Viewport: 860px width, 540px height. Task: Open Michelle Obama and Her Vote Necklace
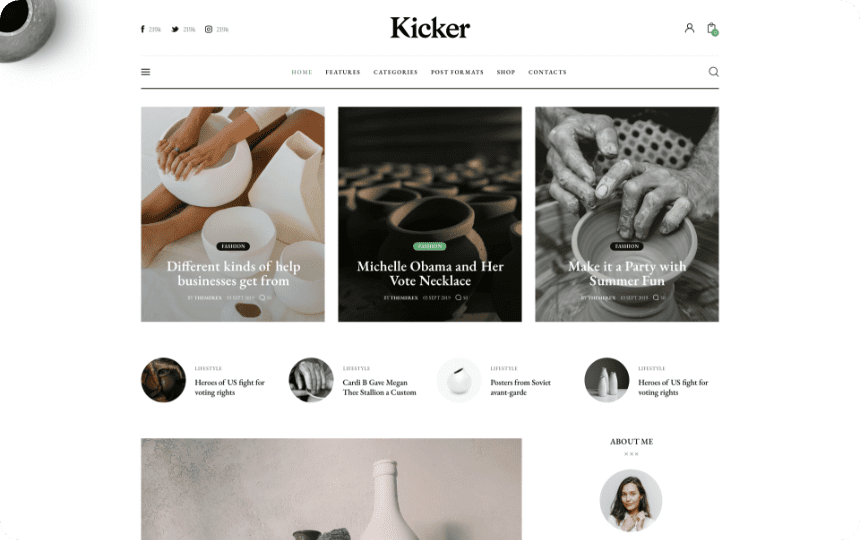click(x=430, y=274)
